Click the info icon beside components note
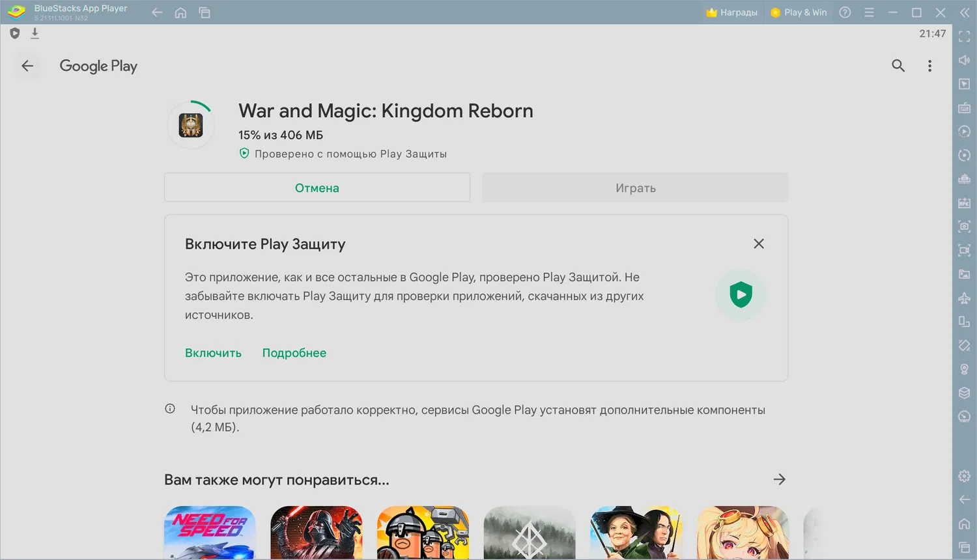This screenshot has width=977, height=560. pos(170,409)
